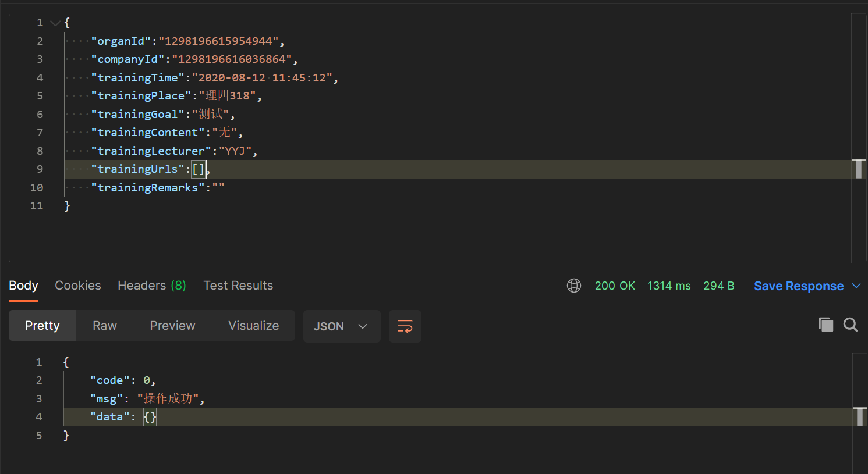Screen dimensions: 868x474
Task: Click the "msg" value 操作成功
Action: [x=168, y=398]
